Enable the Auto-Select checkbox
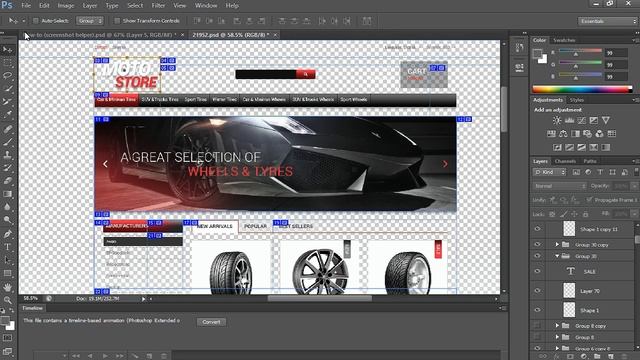The image size is (640, 360). pyautogui.click(x=36, y=20)
